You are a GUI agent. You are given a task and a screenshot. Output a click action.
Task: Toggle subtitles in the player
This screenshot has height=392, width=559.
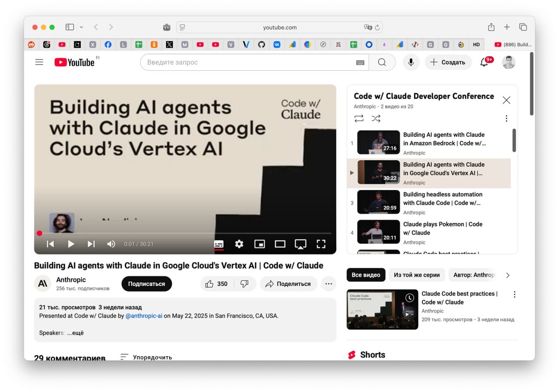[x=218, y=244]
